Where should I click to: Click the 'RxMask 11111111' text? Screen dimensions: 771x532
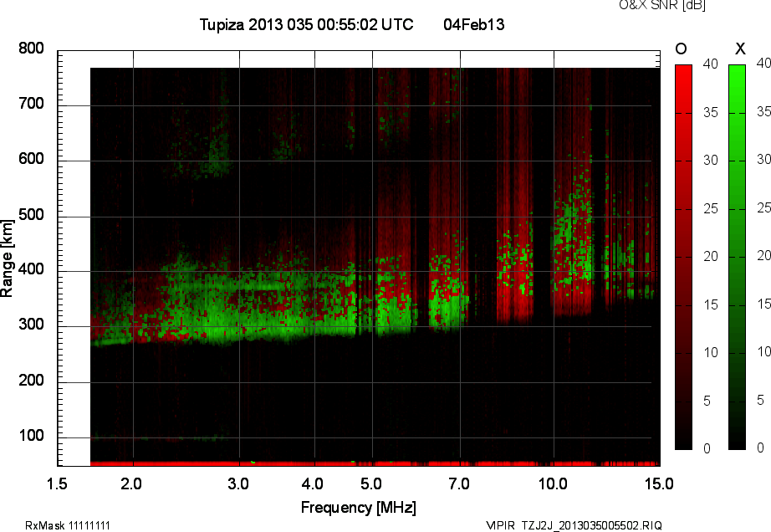tap(68, 525)
